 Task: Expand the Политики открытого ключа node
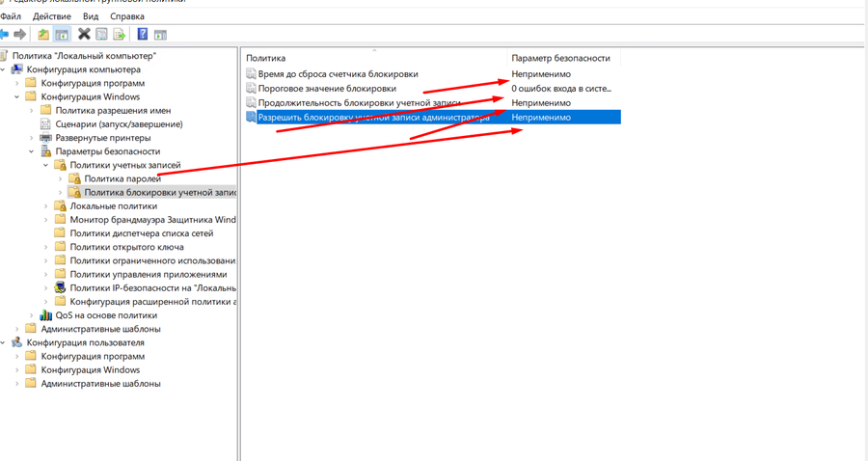[x=46, y=247]
